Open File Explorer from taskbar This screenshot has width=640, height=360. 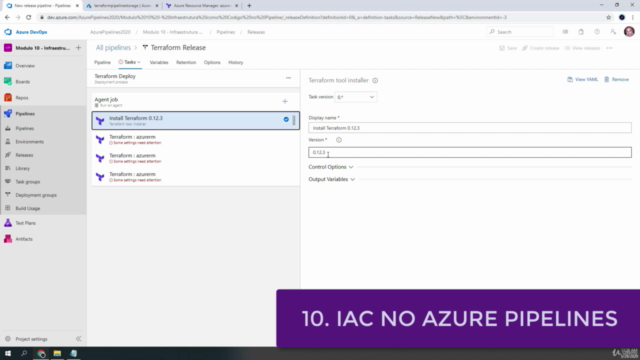tap(57, 353)
